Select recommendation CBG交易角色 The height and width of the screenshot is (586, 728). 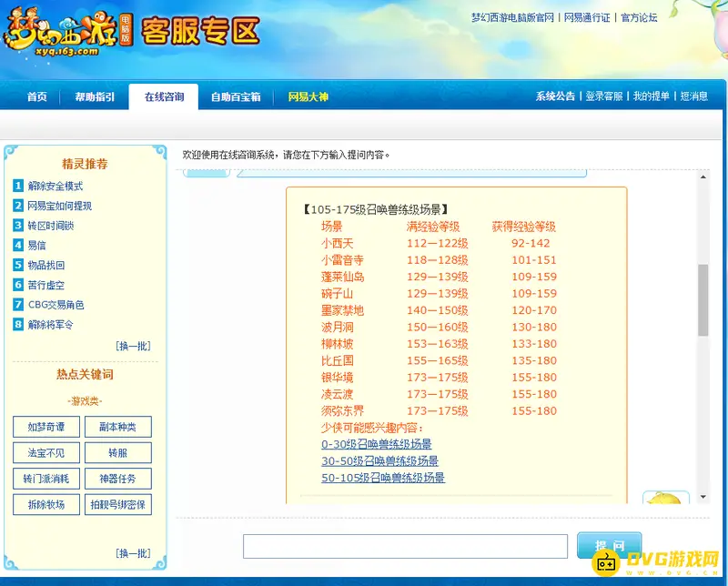point(56,305)
